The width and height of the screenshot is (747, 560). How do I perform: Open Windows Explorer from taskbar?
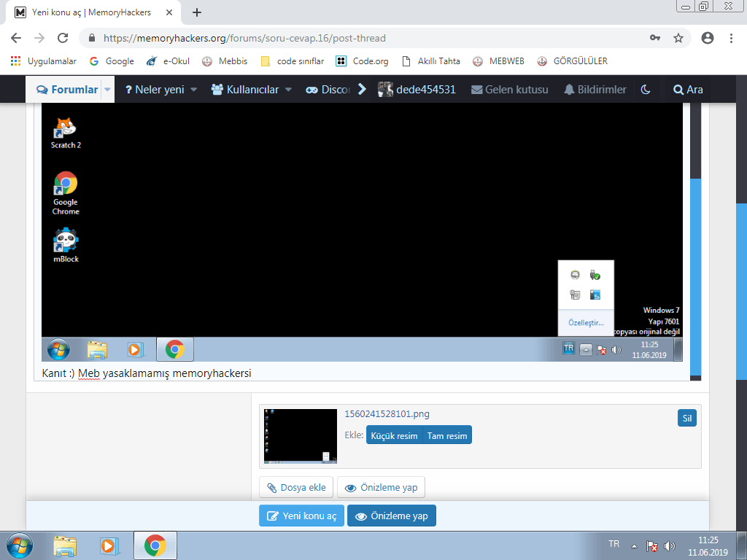point(65,545)
